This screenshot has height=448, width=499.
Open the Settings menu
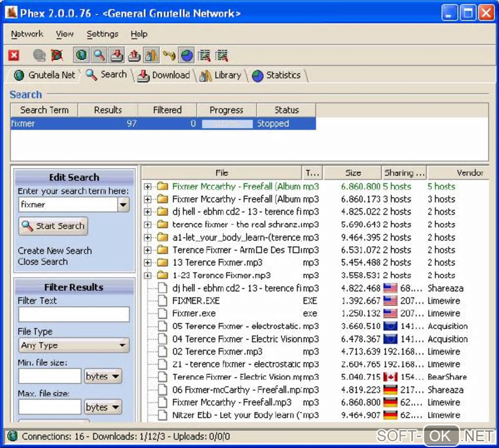pos(102,34)
